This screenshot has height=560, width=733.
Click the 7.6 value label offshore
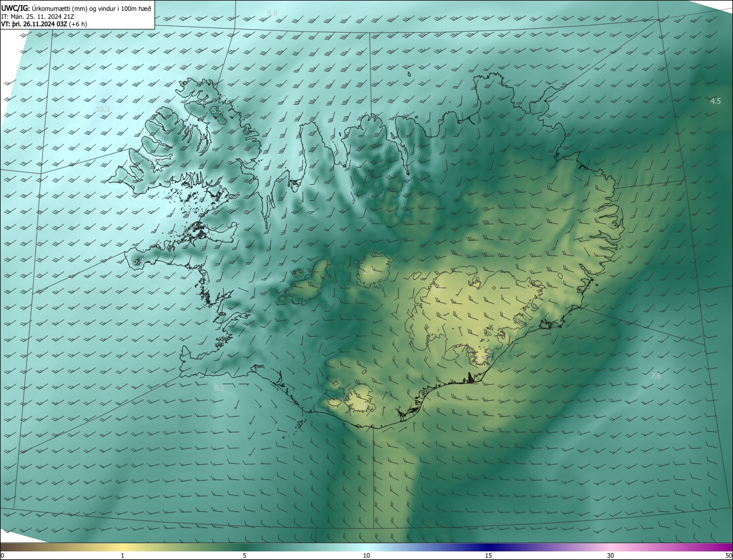(656, 376)
